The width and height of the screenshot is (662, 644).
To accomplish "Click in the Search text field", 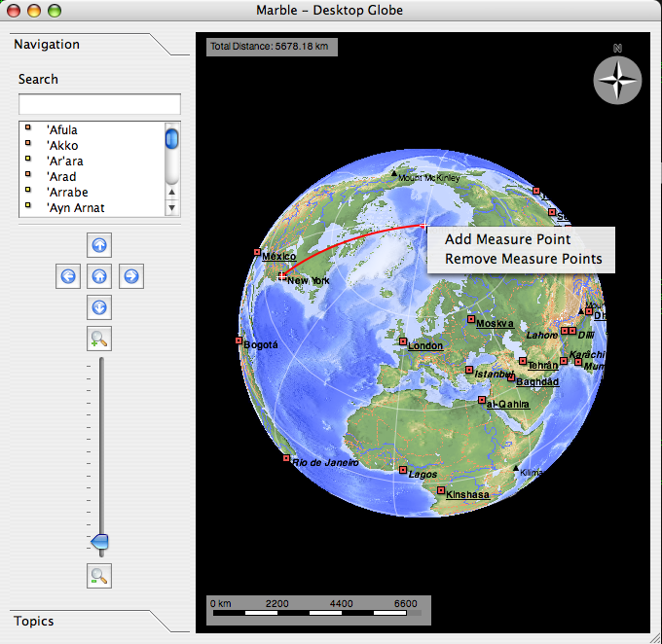I will click(99, 104).
